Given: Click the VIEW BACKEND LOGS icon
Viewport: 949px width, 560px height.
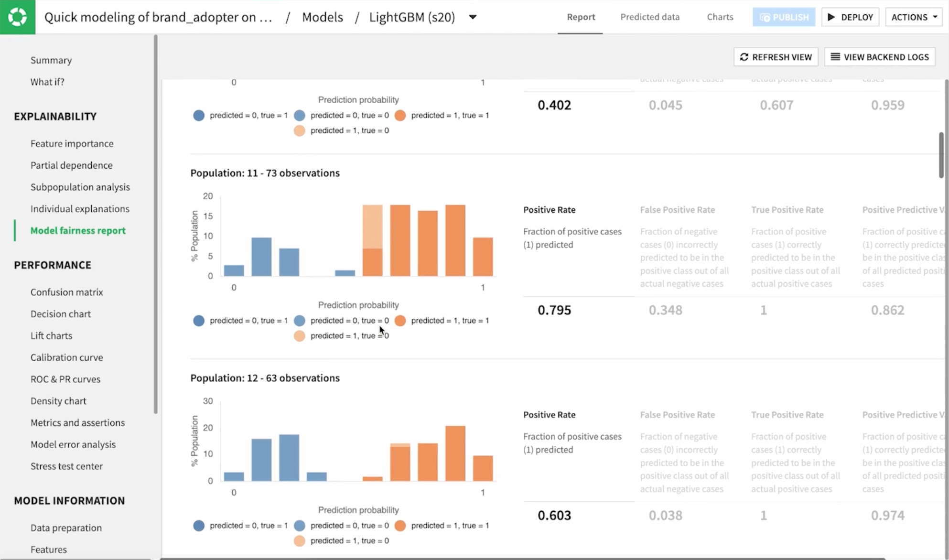Looking at the screenshot, I should pos(834,57).
